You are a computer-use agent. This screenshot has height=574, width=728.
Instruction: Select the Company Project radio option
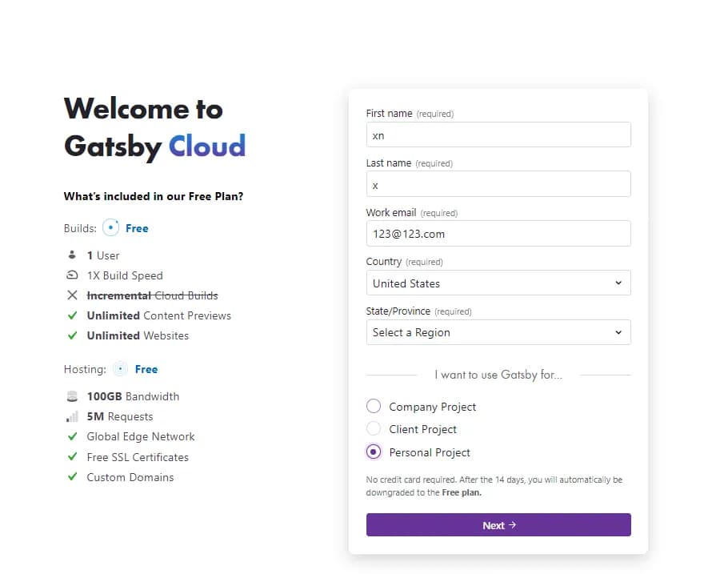point(374,406)
